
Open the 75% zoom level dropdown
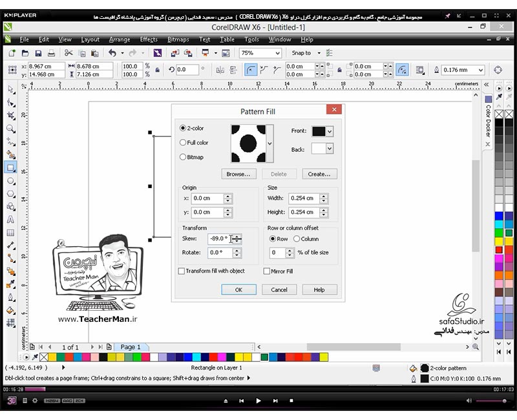tap(278, 53)
